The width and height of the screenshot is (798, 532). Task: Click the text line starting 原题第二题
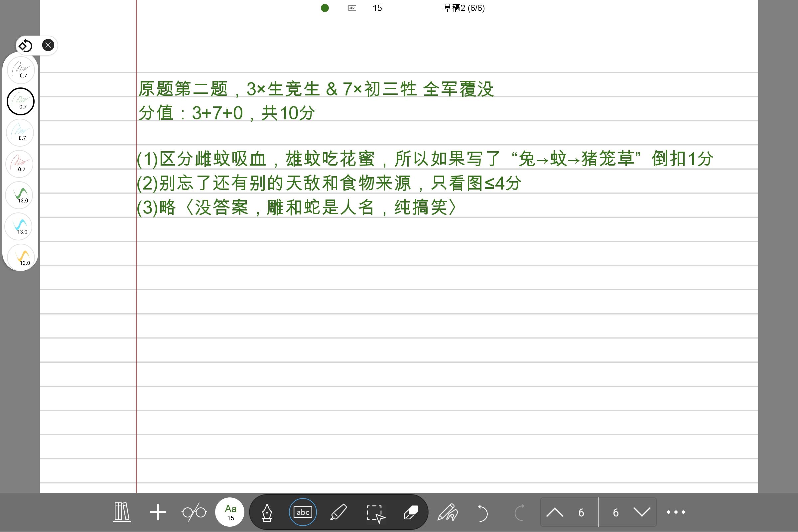click(316, 89)
